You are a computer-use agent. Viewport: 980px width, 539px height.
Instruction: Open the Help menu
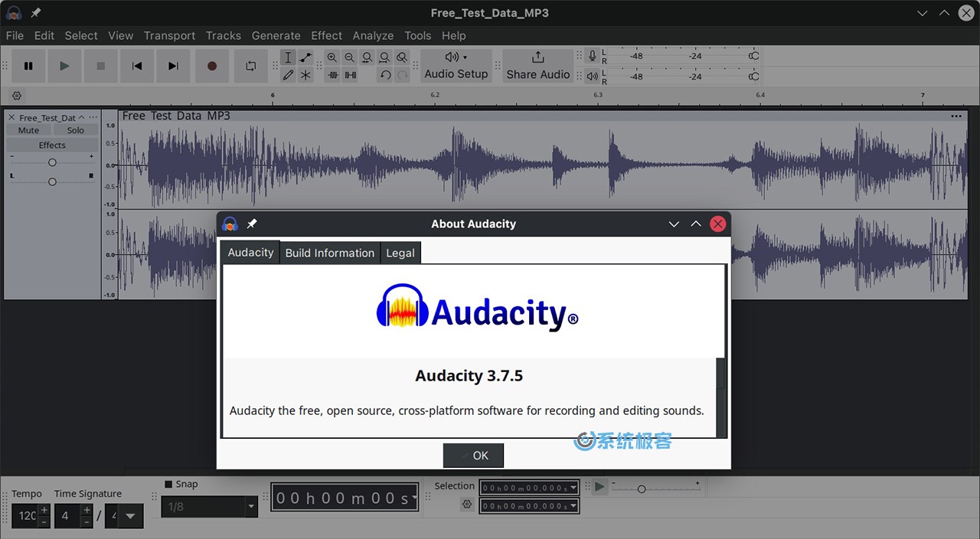click(454, 35)
